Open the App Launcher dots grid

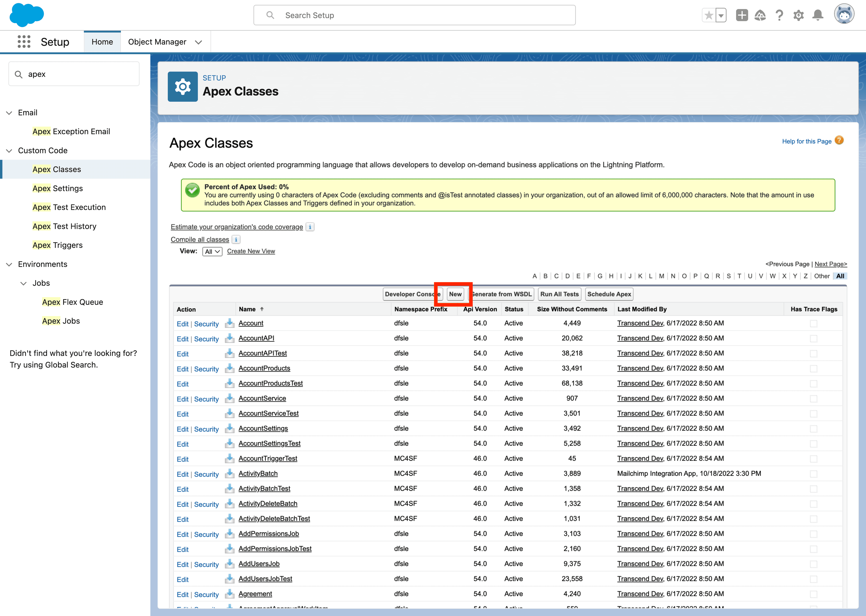coord(24,42)
